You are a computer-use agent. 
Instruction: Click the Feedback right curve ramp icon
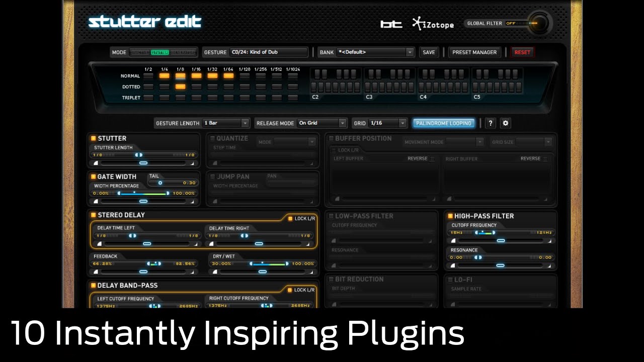click(x=192, y=271)
